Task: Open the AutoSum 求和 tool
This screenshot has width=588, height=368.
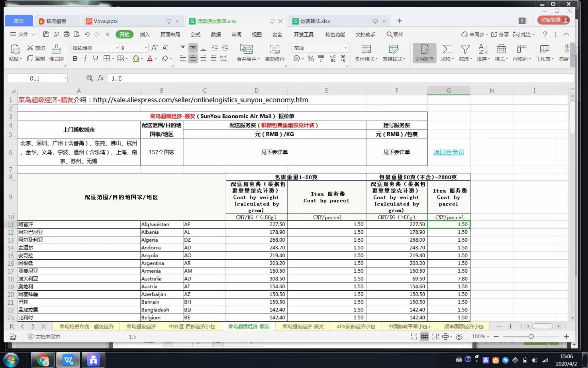Action: 446,53
